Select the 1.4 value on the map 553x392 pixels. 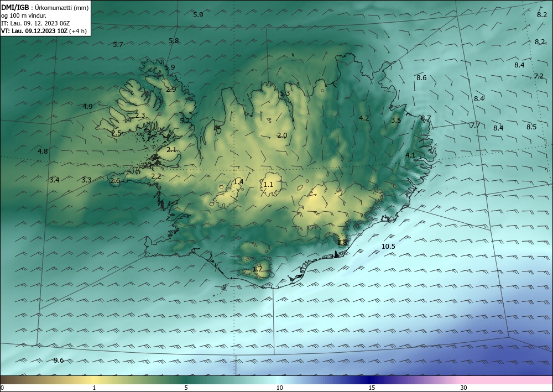[238, 181]
